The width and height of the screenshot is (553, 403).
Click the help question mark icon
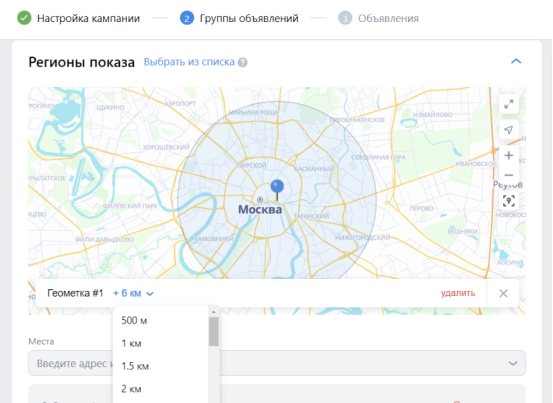243,62
